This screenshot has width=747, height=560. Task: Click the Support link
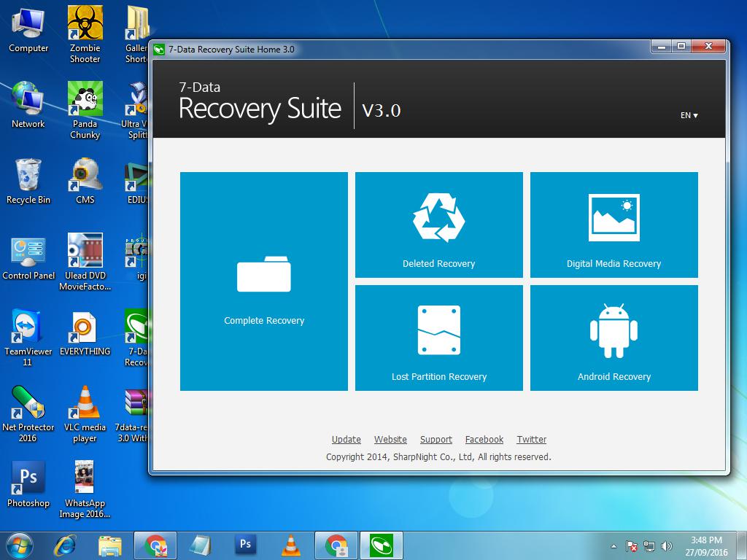[436, 440]
